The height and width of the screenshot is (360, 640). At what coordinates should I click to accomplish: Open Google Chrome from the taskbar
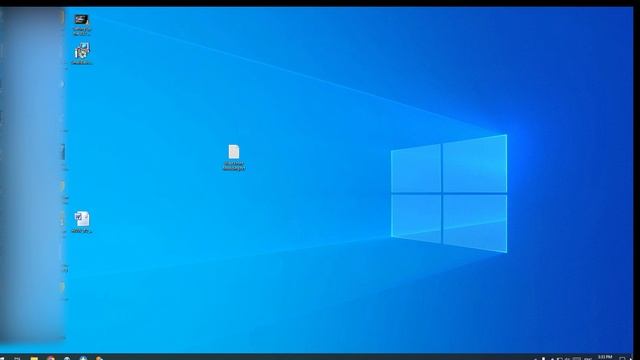point(51,358)
